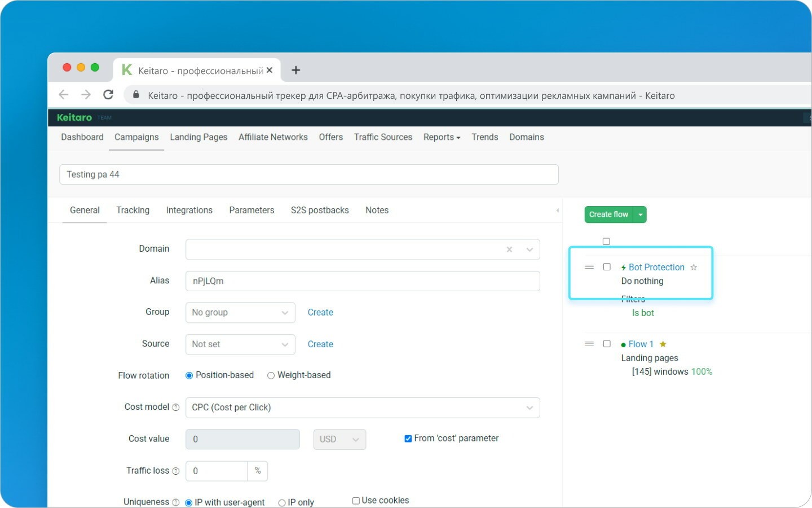The height and width of the screenshot is (508, 812).
Task: Collapse the settings panel with the small arrow
Action: tap(558, 211)
